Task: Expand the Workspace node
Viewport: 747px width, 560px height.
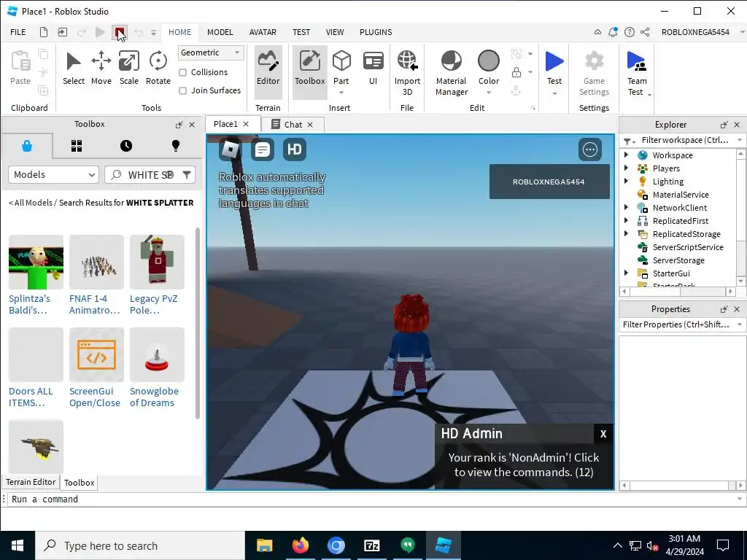Action: point(626,155)
